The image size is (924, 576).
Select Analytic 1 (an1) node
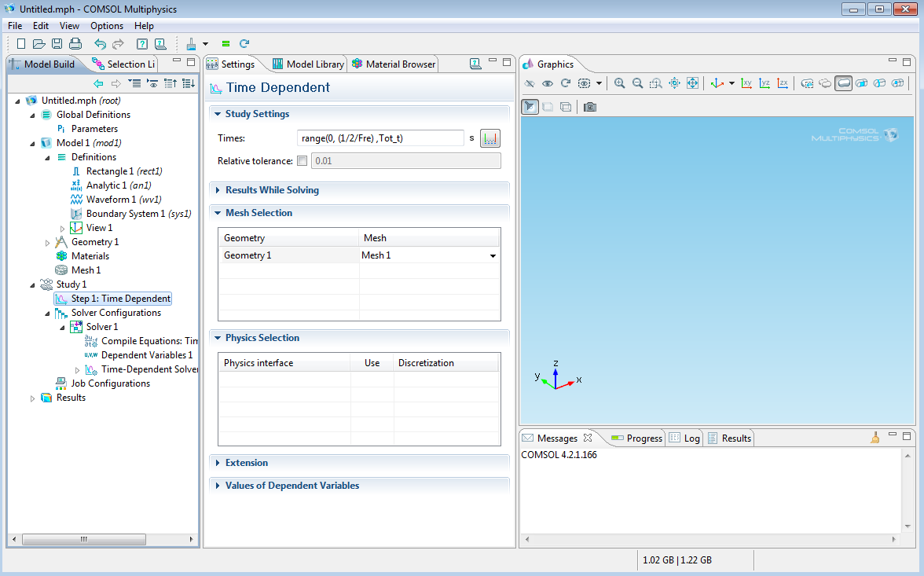[119, 185]
